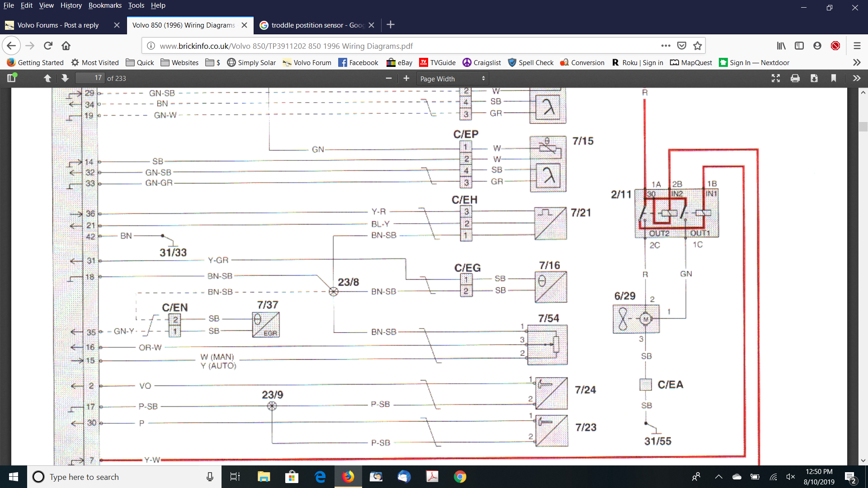Open Adobe Acrobat from the taskbar
Screen dimensions: 868x488
click(x=432, y=477)
